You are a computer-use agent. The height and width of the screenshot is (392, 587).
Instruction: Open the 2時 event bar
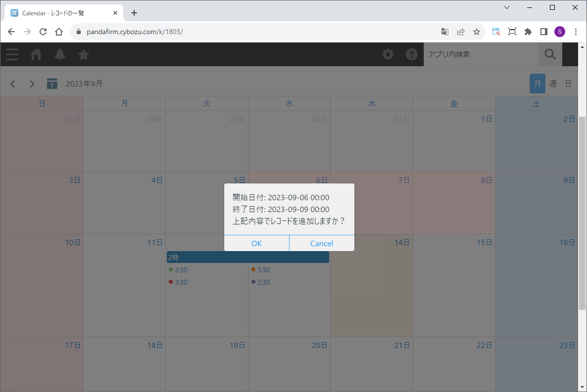247,257
